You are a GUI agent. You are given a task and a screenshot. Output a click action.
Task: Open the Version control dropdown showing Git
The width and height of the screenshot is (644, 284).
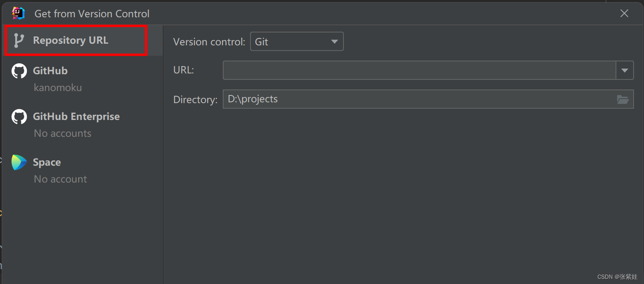pyautogui.click(x=296, y=41)
